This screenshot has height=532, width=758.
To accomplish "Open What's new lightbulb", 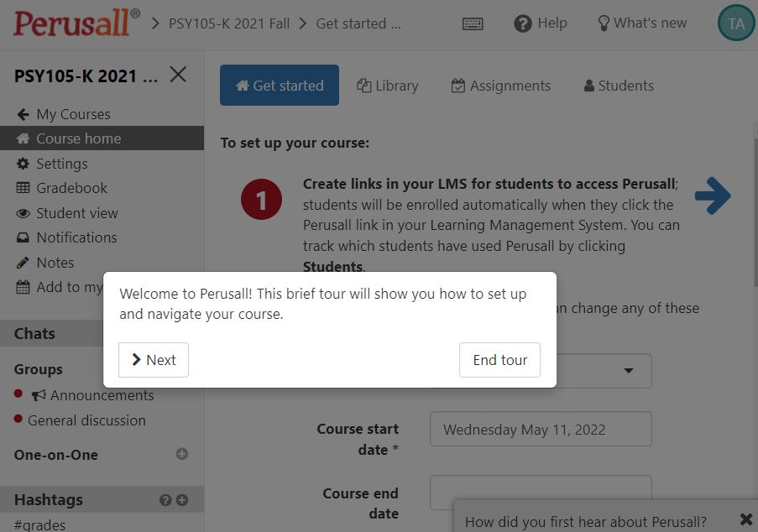I will pos(603,23).
